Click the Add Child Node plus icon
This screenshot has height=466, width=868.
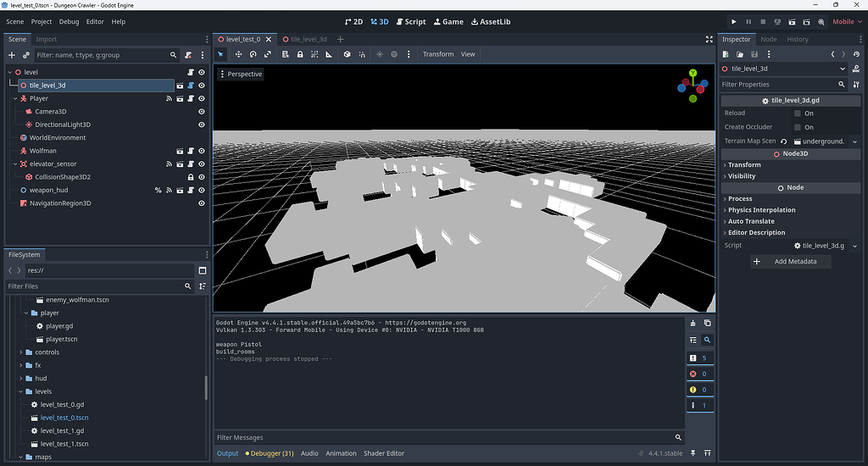tap(12, 55)
